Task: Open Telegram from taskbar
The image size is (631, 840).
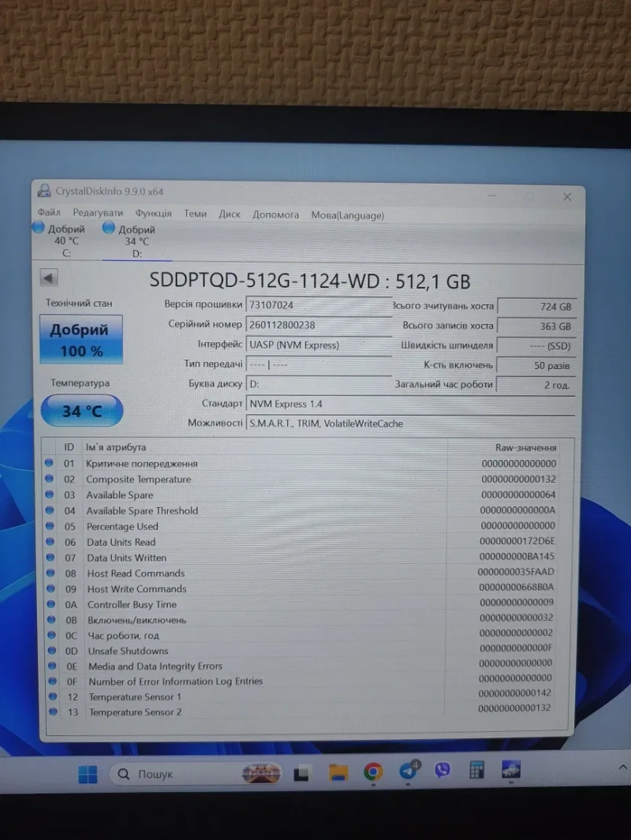Action: pos(409,771)
